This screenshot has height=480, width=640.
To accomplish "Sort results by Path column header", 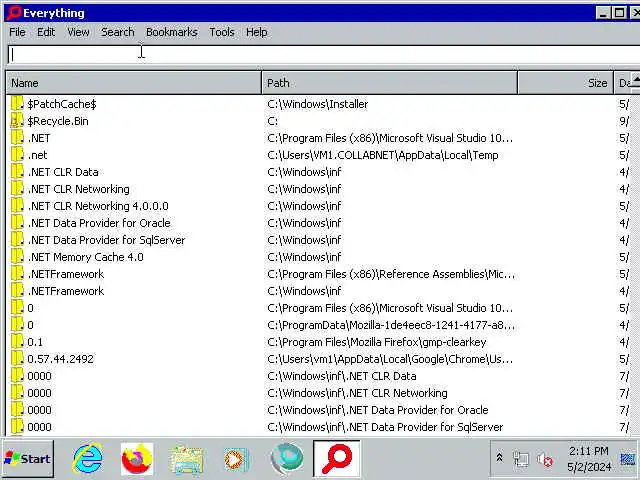I will point(390,83).
